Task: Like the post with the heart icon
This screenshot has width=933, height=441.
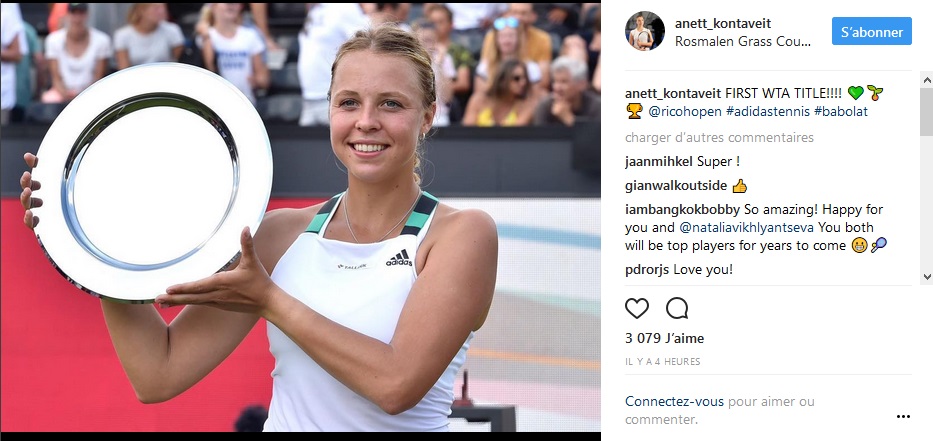Action: click(x=636, y=308)
